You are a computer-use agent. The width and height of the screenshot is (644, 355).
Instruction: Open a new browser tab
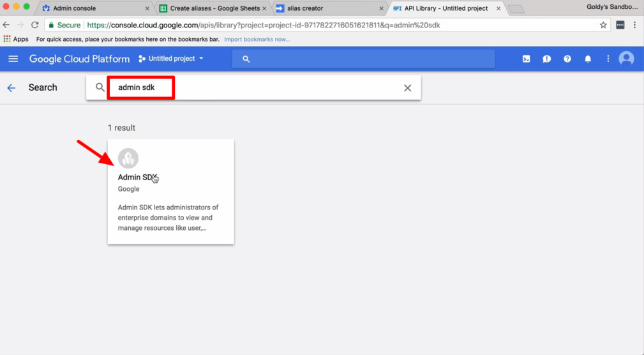[x=516, y=9]
